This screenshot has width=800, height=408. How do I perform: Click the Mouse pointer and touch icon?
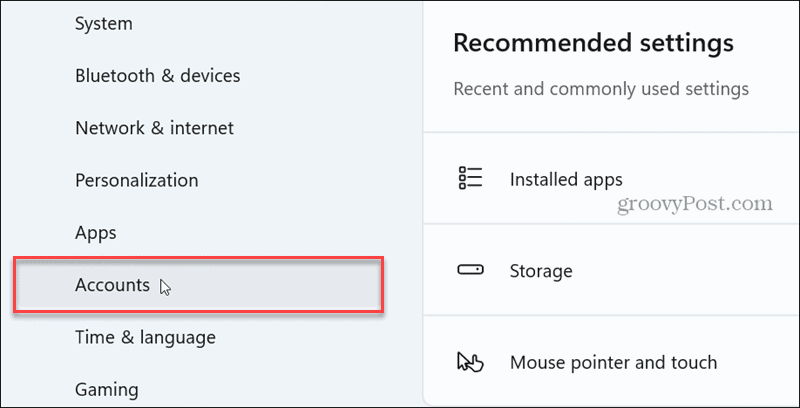coord(470,362)
